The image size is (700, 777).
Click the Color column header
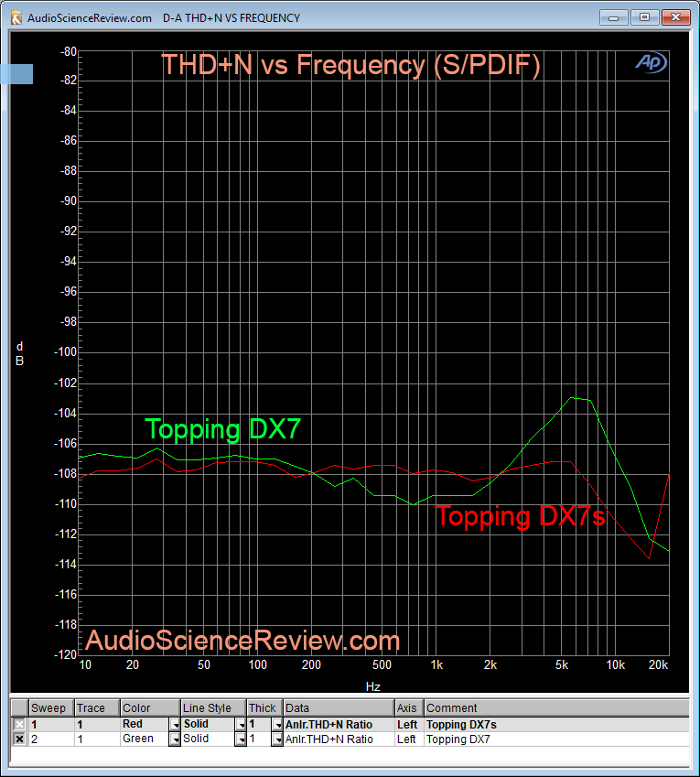pyautogui.click(x=150, y=707)
